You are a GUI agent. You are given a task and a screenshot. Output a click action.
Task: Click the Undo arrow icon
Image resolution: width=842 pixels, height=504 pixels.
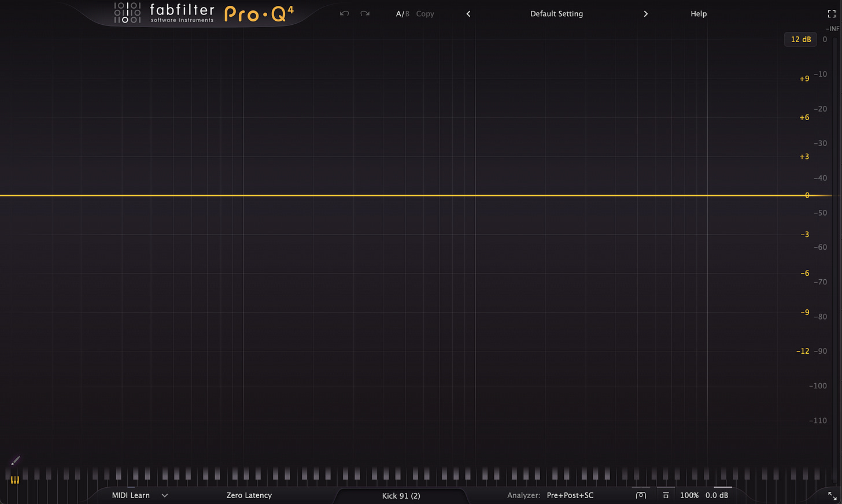[x=344, y=13]
